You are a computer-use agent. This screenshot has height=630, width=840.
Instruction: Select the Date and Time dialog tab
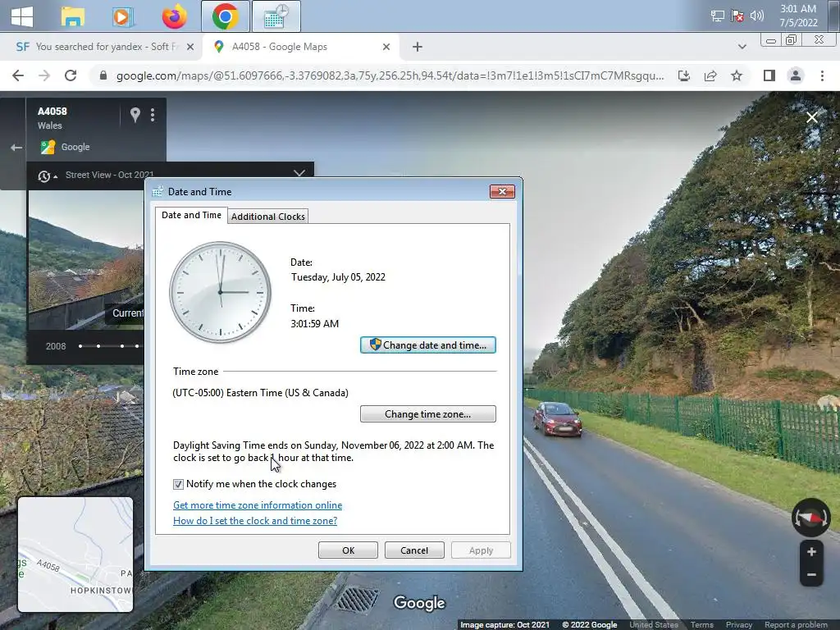(x=191, y=215)
